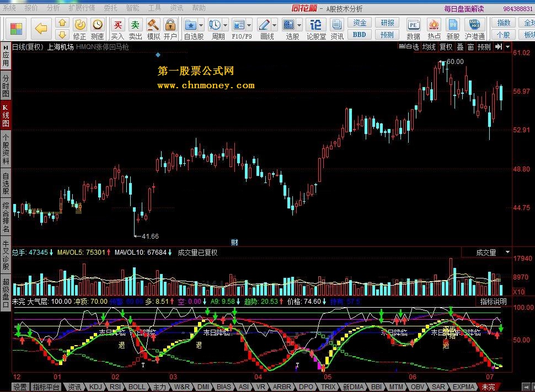Viewport: 535px width, 392px height.
Task: Open the 委托 menu
Action: coord(110,8)
